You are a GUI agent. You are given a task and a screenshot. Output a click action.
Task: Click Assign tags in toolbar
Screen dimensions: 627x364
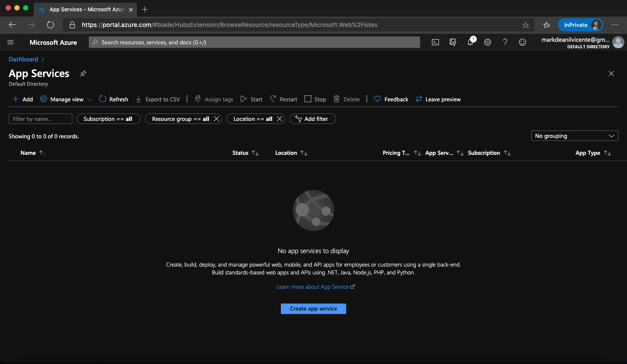214,99
